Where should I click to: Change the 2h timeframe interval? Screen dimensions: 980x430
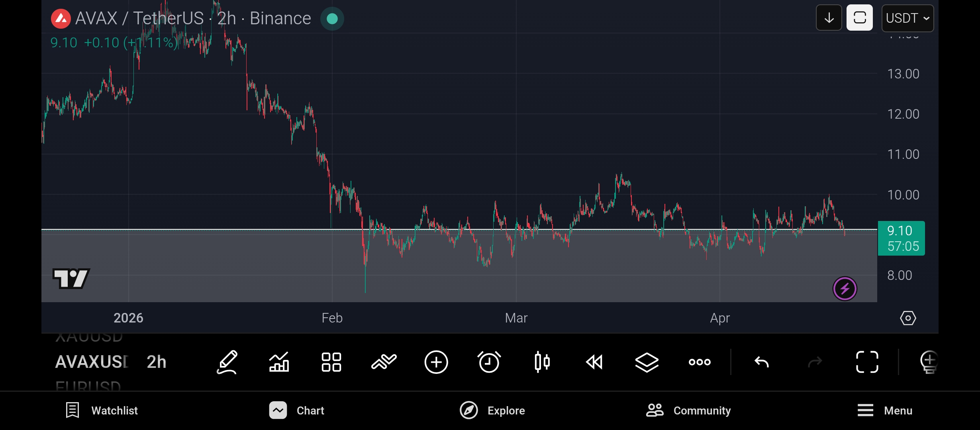[x=156, y=362]
